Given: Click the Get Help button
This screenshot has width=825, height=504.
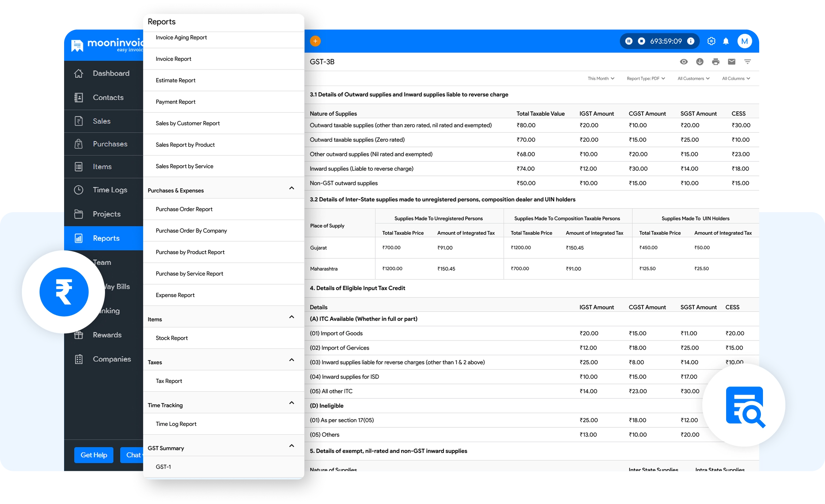Looking at the screenshot, I should click(x=94, y=455).
